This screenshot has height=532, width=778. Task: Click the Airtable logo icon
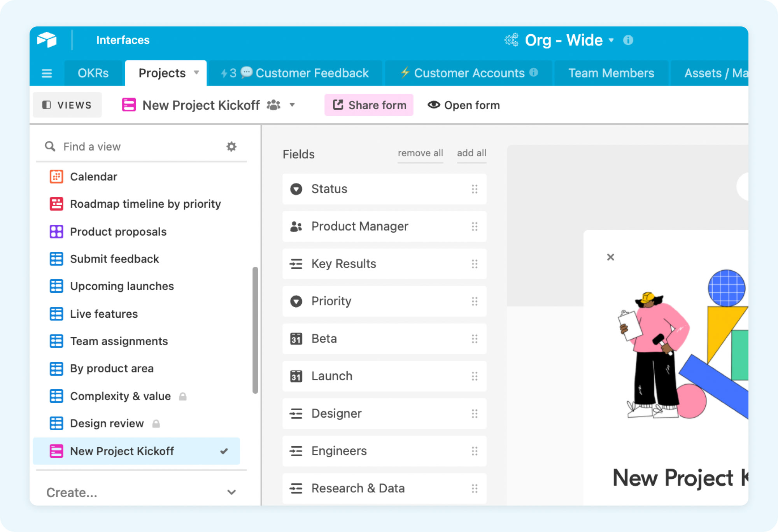point(47,40)
